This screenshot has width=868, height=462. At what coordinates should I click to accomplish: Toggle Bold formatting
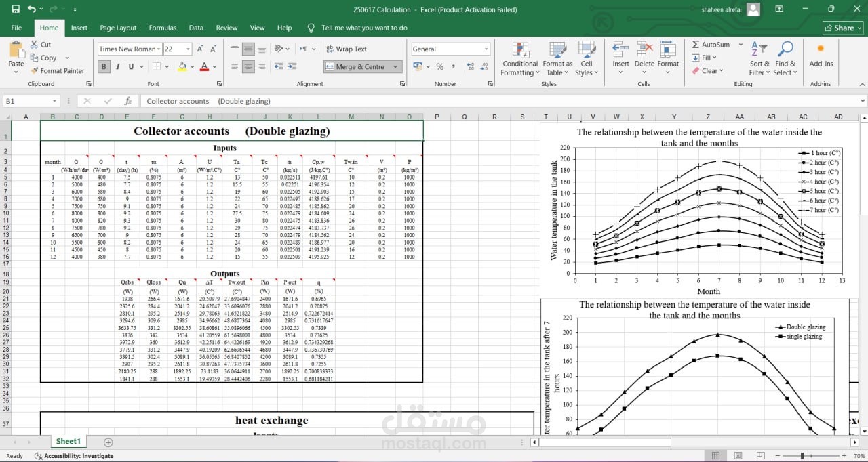[104, 66]
